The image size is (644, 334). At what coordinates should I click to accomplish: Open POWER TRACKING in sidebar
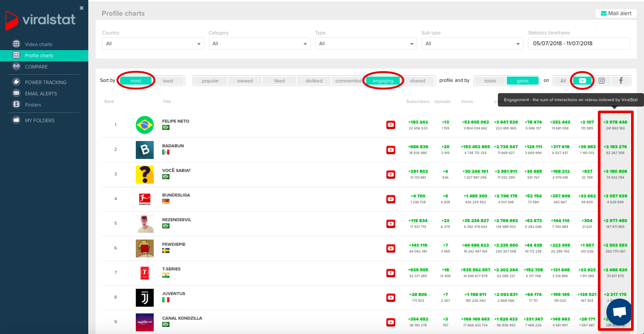45,82
